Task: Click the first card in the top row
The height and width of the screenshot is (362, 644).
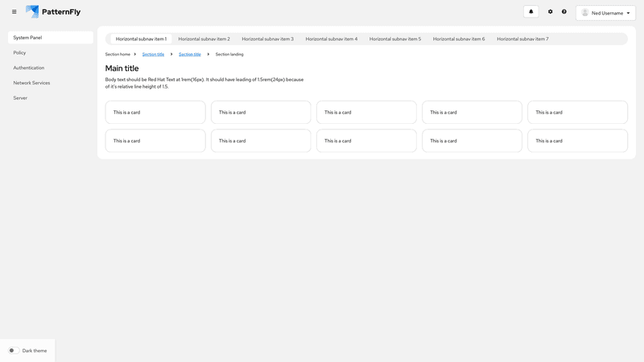Action: pos(155,113)
